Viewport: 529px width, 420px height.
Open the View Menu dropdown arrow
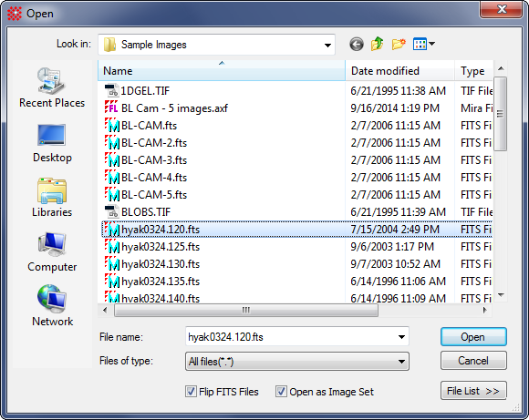point(431,44)
